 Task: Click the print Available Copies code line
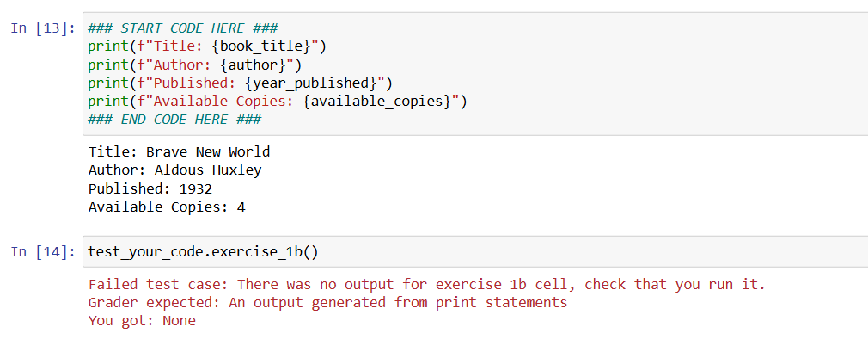tap(278, 102)
